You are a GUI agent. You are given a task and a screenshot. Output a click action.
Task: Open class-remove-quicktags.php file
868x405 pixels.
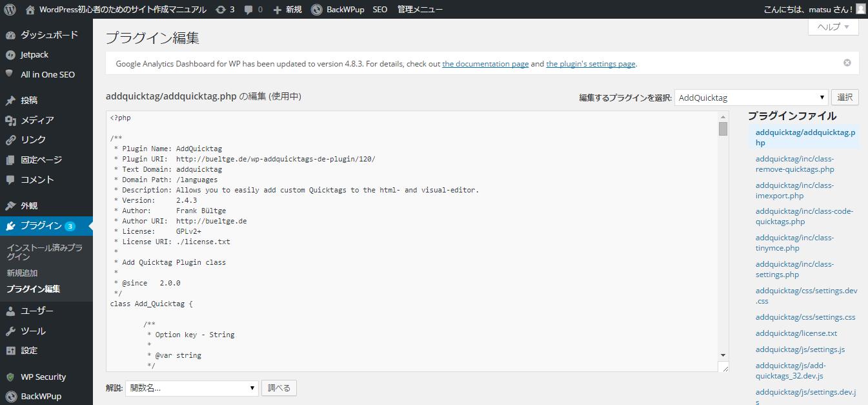[x=795, y=164]
